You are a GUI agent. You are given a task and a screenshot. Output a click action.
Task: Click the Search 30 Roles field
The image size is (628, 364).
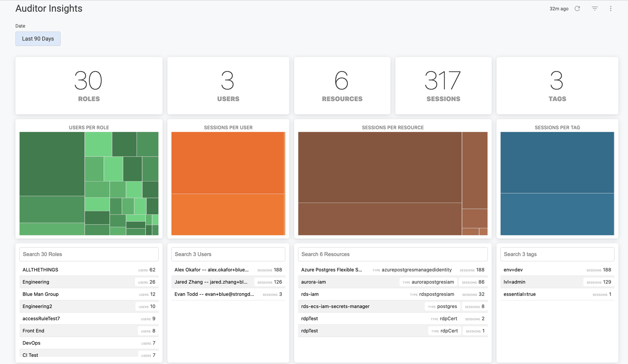click(89, 254)
